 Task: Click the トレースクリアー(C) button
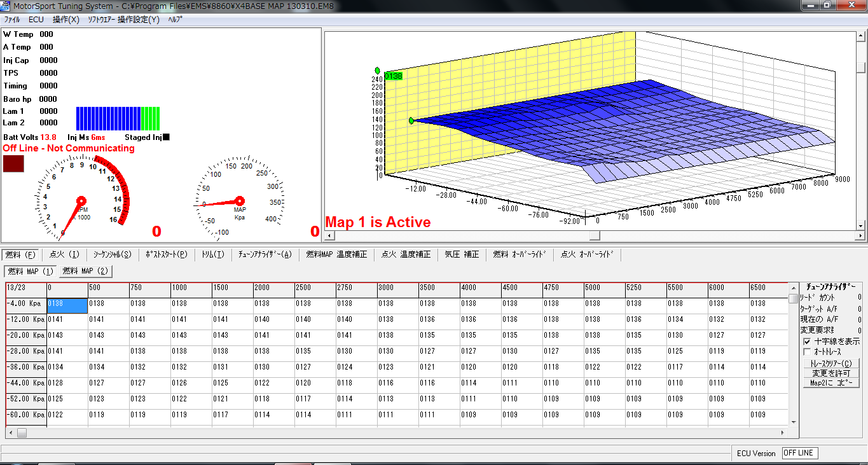click(830, 363)
